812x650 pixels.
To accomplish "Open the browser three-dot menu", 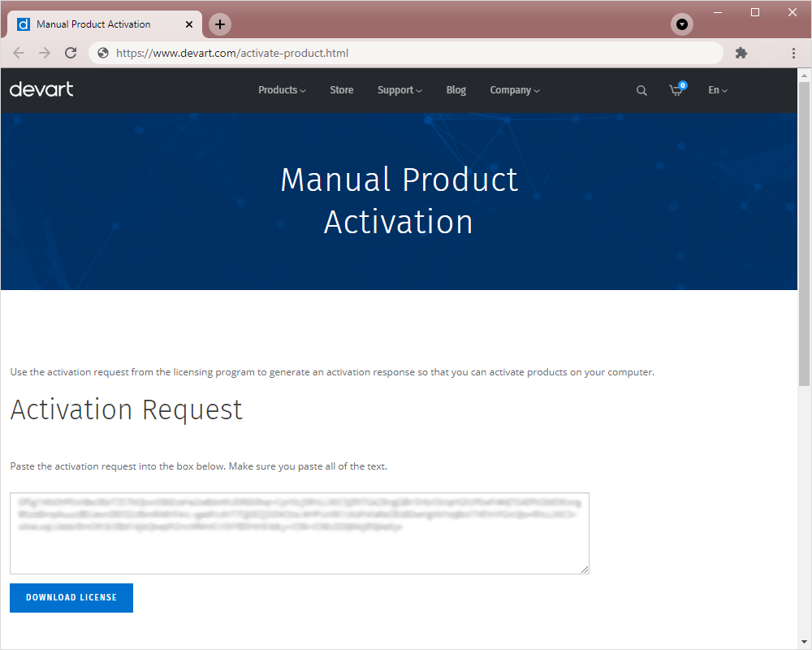I will coord(793,53).
